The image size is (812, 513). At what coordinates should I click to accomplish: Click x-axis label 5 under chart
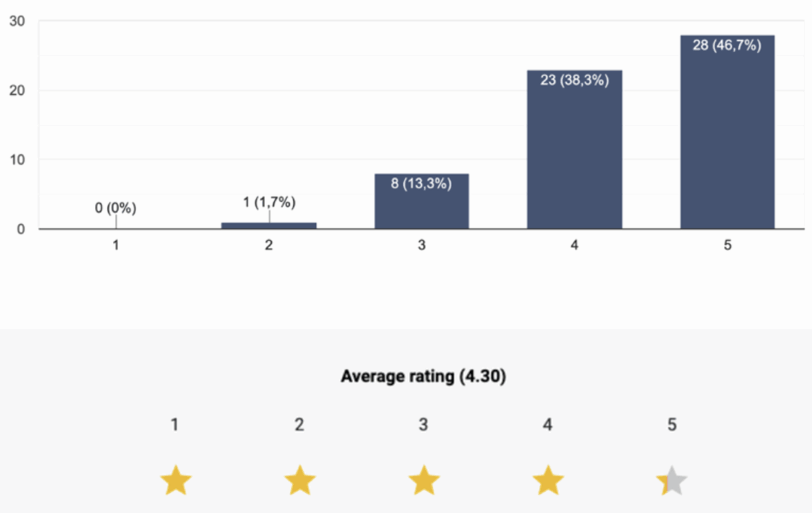click(x=727, y=245)
